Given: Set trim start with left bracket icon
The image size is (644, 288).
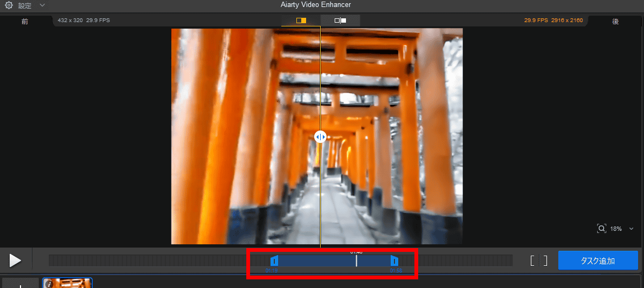Looking at the screenshot, I should click(x=532, y=261).
